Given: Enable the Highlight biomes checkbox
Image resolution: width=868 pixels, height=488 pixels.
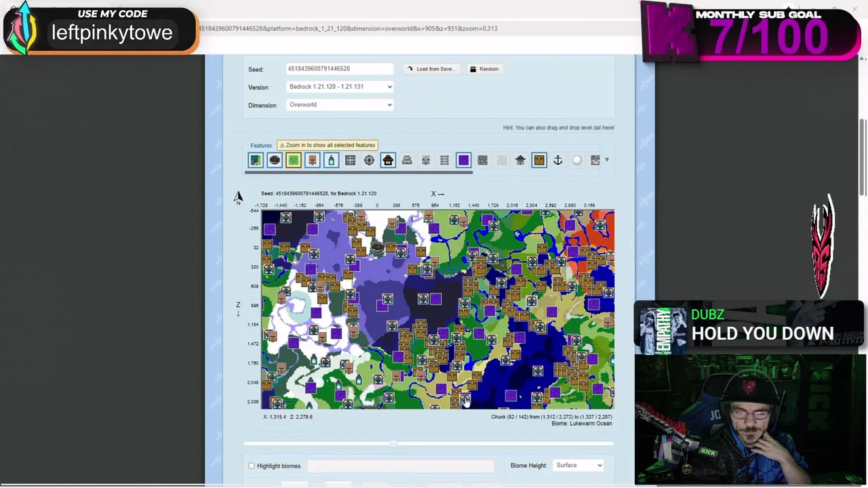Looking at the screenshot, I should pos(252,466).
